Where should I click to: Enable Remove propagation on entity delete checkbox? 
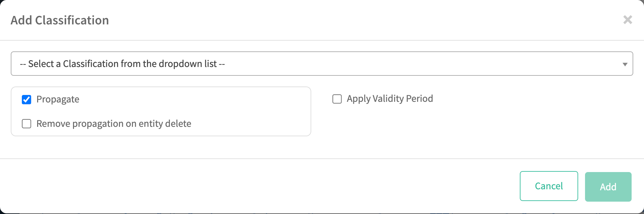tap(26, 124)
